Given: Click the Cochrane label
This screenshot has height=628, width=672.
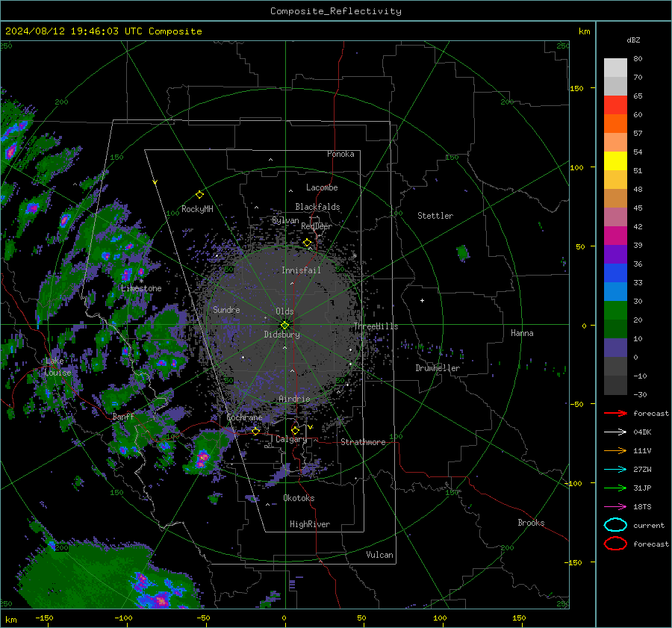Looking at the screenshot, I should point(244,417).
